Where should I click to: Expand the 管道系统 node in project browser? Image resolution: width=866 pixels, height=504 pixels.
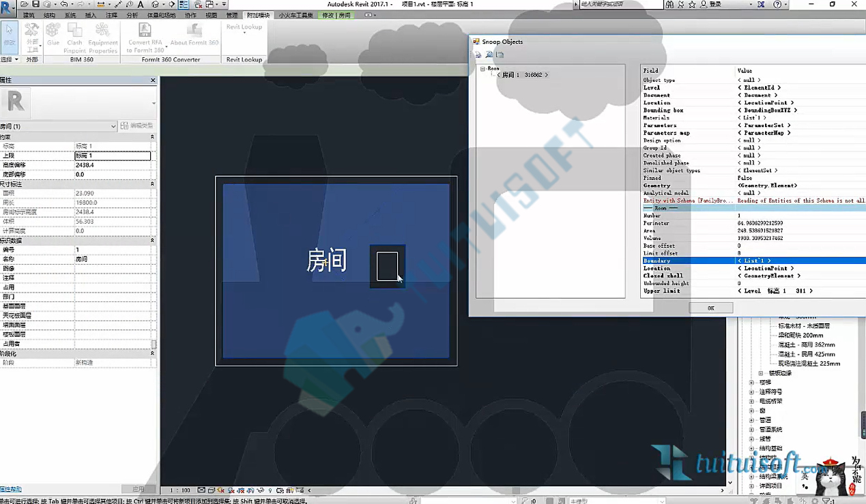(x=751, y=430)
